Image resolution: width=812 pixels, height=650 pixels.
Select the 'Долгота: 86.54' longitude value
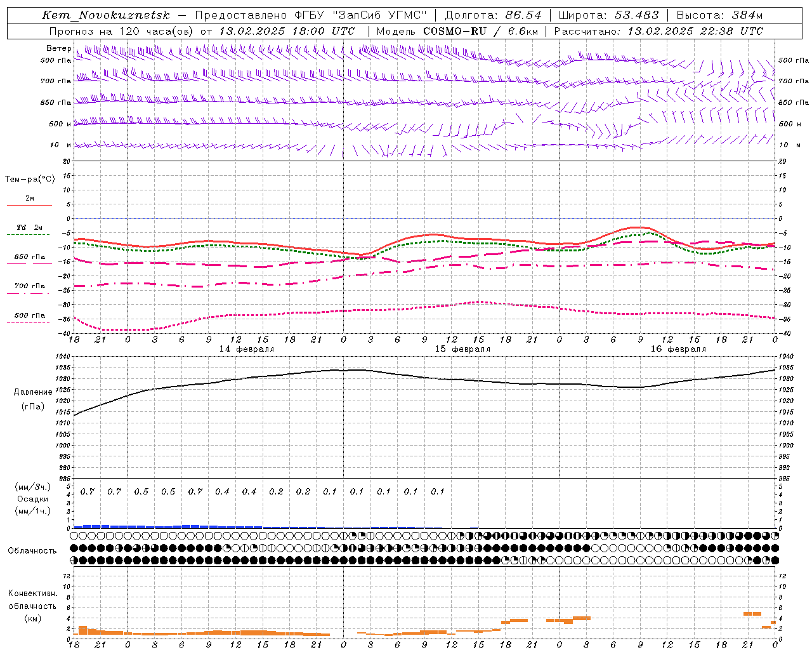(x=494, y=15)
